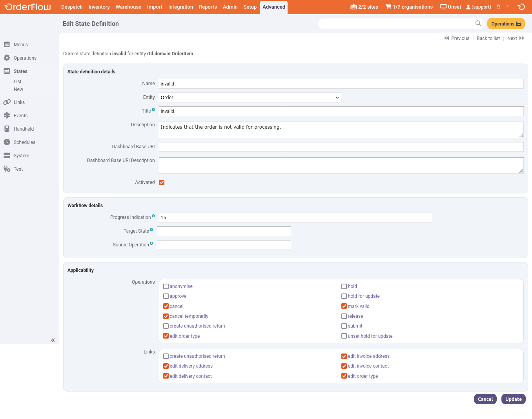
Task: Click the refresh icon in top bar
Action: [521, 7]
